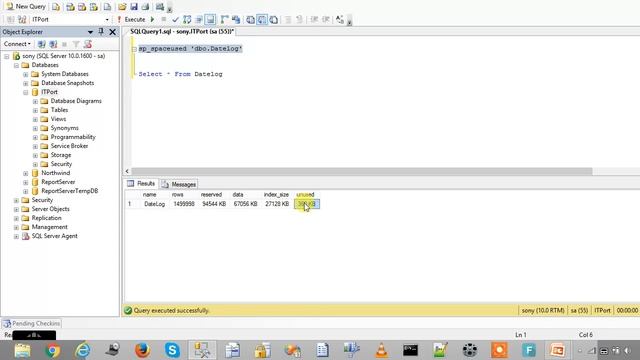This screenshot has height=360, width=640.
Task: Open Google Chrome from taskbar
Action: (x=52, y=350)
